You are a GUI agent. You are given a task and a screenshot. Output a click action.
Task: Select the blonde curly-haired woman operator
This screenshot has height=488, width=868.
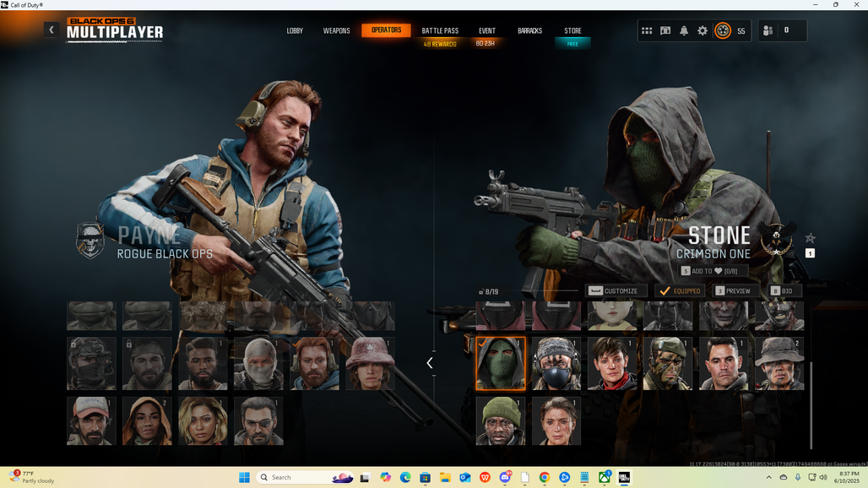[203, 421]
